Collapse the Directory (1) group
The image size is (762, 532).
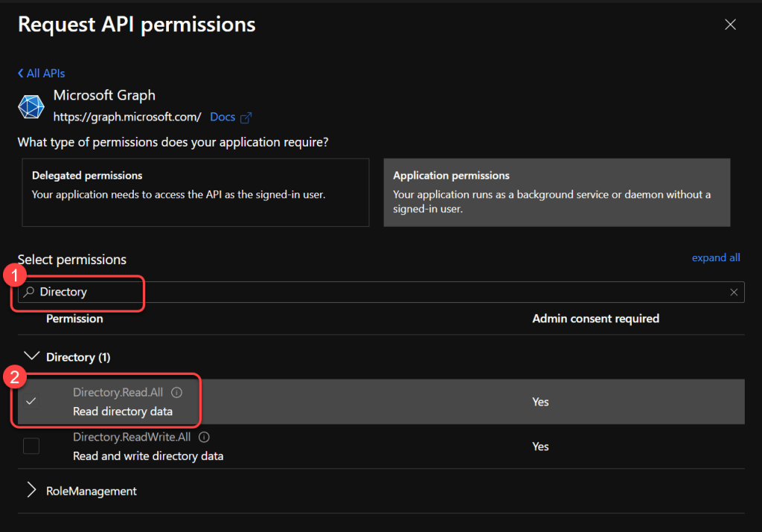31,356
